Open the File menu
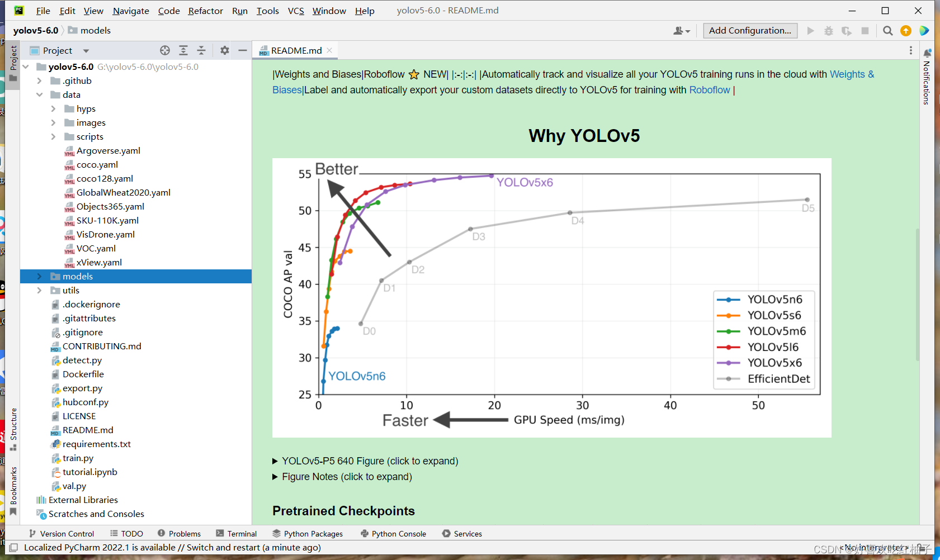Viewport: 940px width, 560px height. (x=43, y=11)
